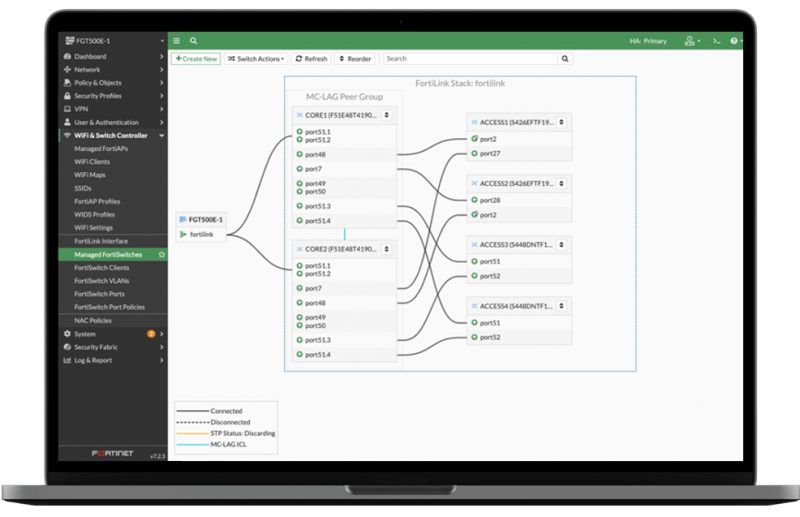Click the Refresh button
Screen dimensions: 800x517
[311, 59]
